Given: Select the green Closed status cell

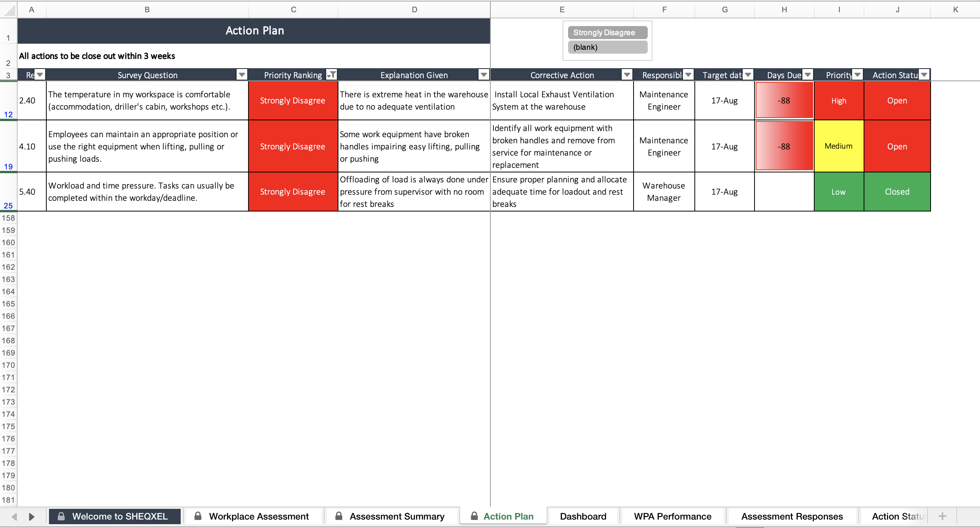Looking at the screenshot, I should click(897, 192).
